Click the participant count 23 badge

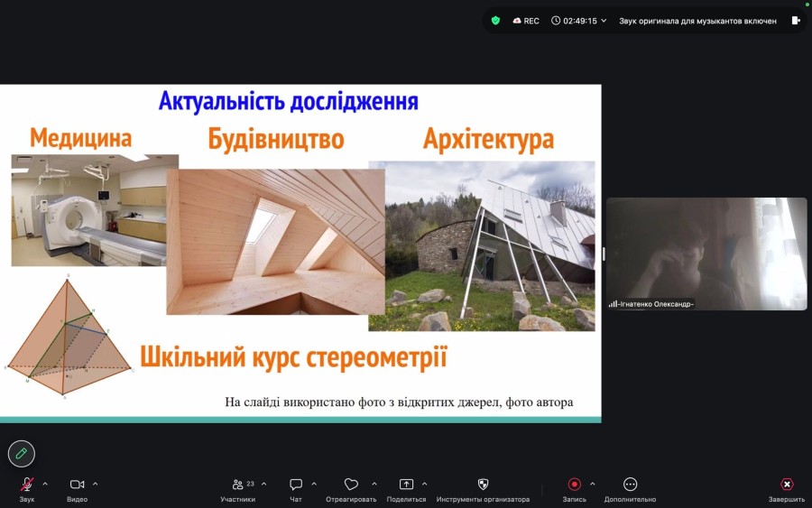[x=251, y=484]
